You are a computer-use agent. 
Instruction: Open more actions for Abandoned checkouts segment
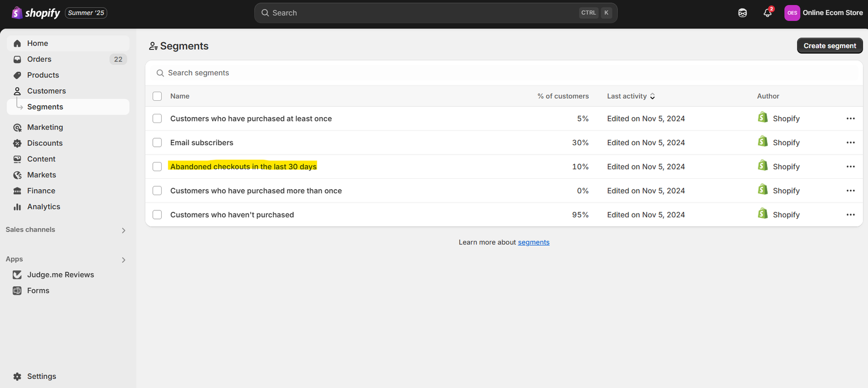coord(850,166)
